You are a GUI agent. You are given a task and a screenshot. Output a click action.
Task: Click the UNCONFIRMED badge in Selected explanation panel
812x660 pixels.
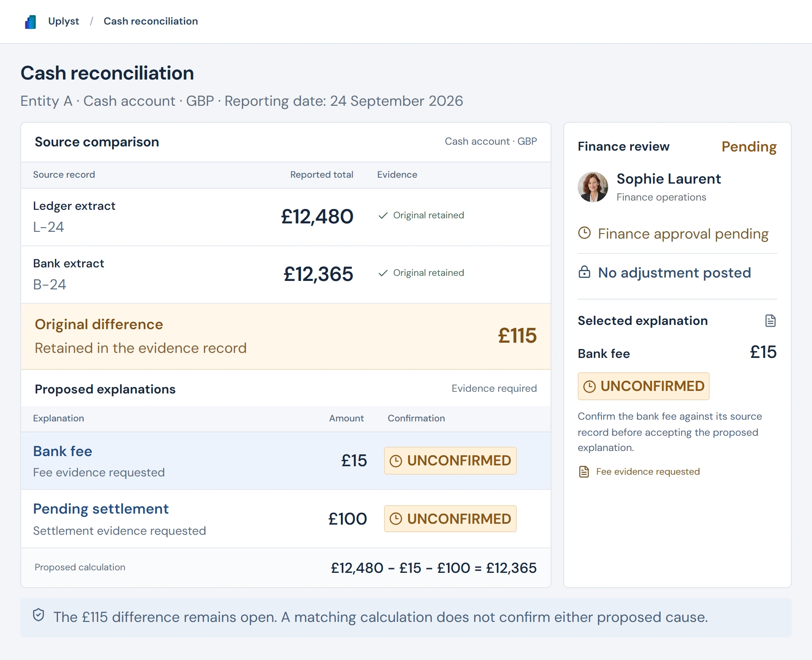click(644, 386)
